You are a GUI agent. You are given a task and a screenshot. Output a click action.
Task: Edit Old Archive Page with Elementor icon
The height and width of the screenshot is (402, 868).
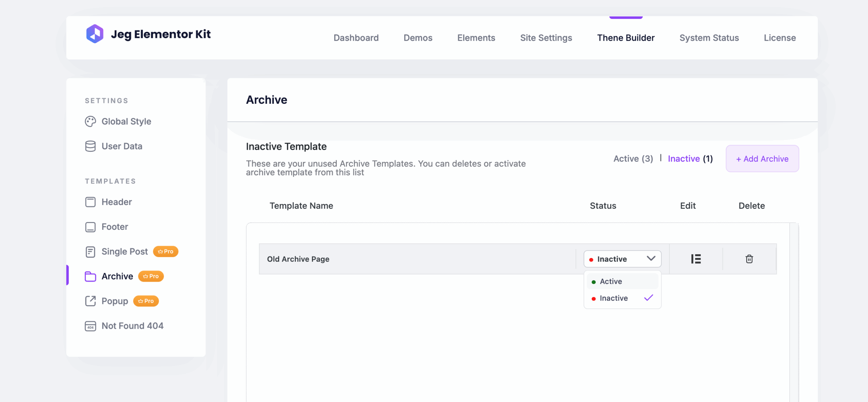696,259
